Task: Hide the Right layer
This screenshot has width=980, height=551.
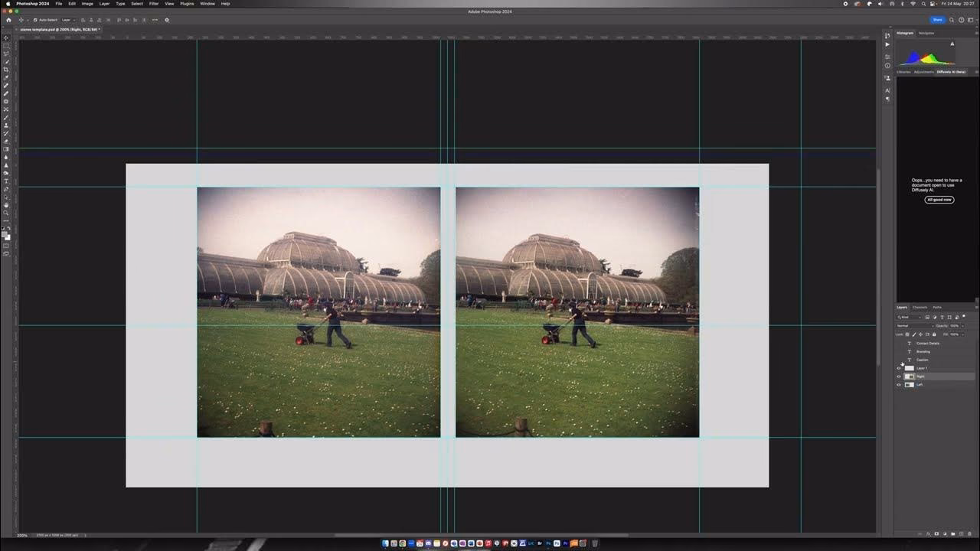Action: pos(899,376)
